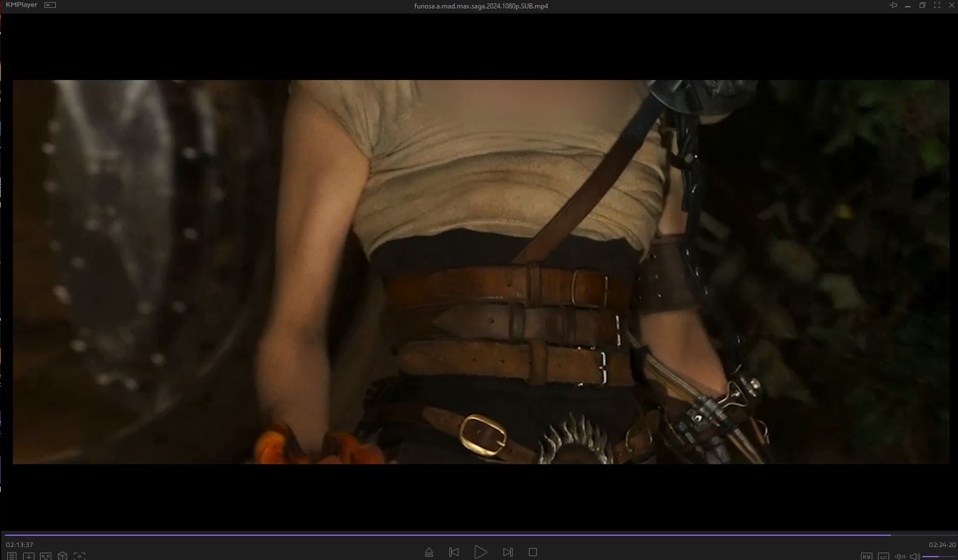Toggle HW hardware acceleration
The width and height of the screenshot is (958, 560).
point(867,557)
